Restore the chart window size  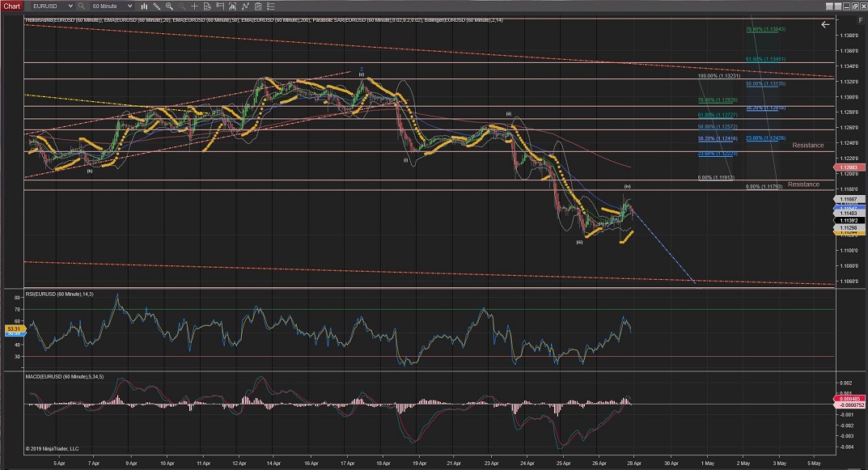pyautogui.click(x=855, y=6)
